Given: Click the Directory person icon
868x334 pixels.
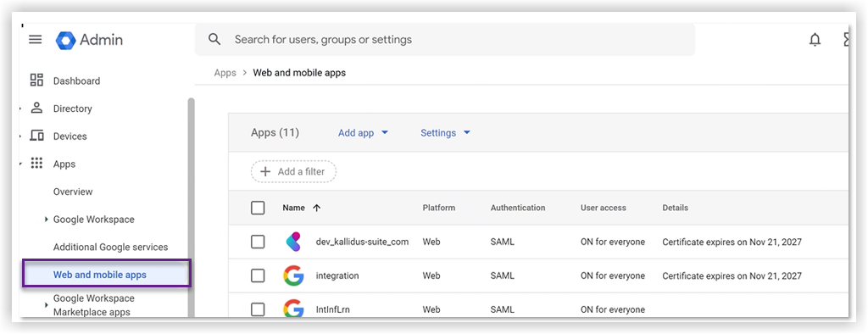Looking at the screenshot, I should click(36, 108).
